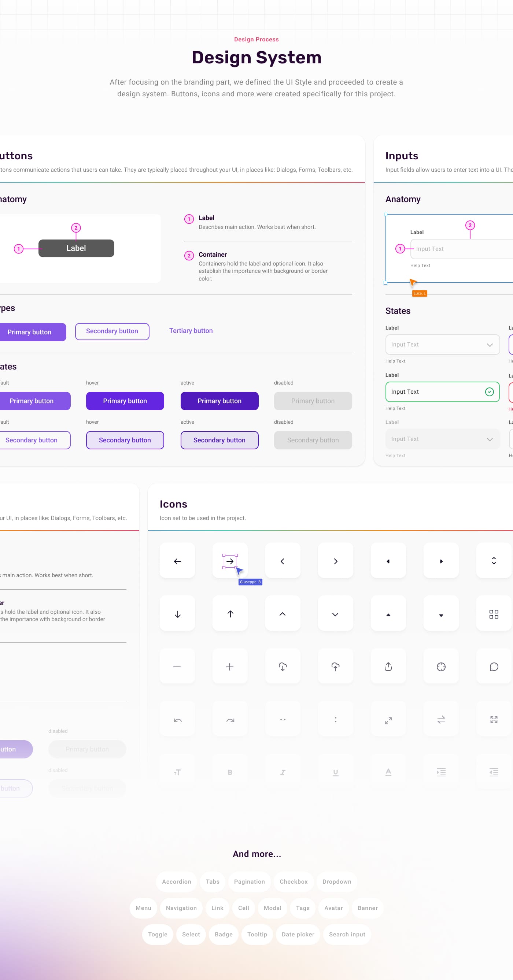Select the Avatar tag

(x=333, y=908)
